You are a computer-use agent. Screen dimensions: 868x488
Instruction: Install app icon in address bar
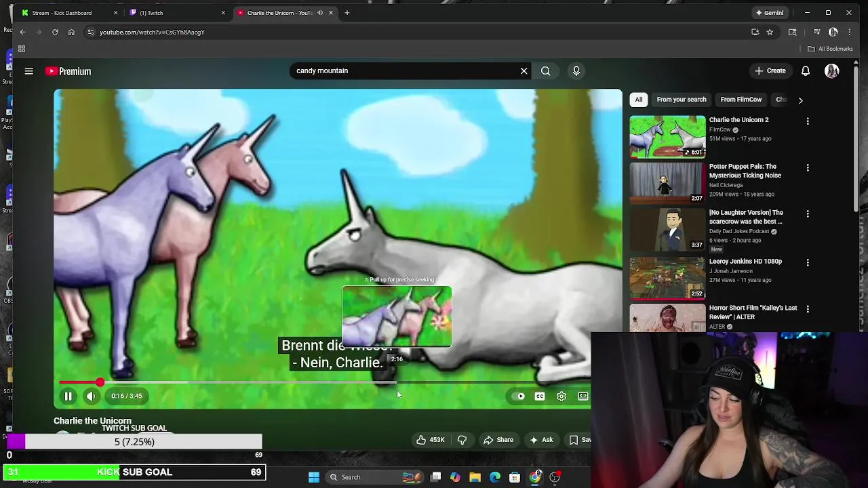click(x=755, y=32)
